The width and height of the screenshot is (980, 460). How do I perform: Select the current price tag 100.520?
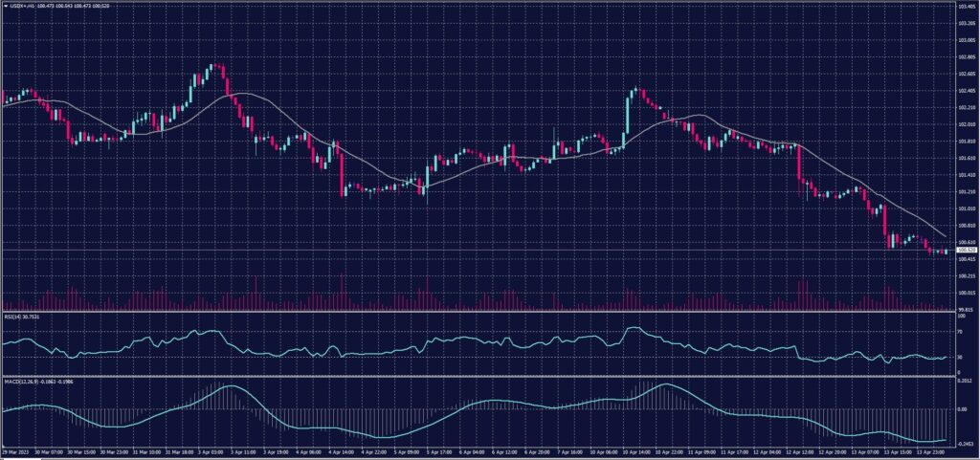pos(965,251)
